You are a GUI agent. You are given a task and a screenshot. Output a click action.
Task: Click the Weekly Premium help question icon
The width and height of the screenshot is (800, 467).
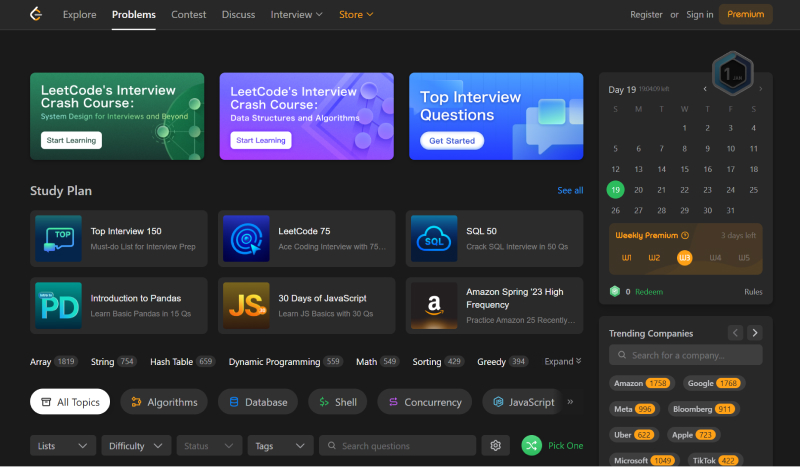click(x=685, y=235)
